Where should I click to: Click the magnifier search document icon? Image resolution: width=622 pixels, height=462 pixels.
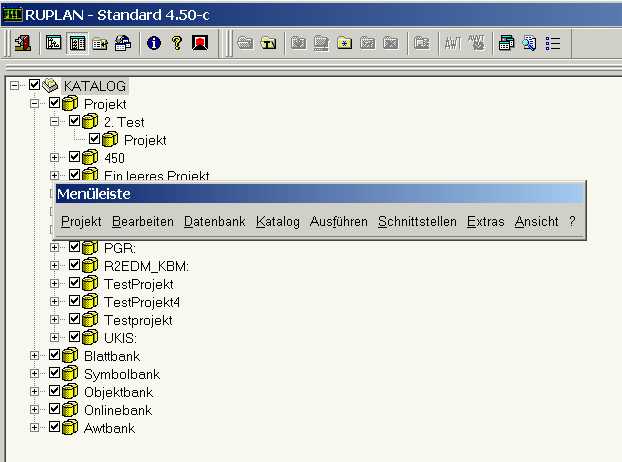(529, 43)
